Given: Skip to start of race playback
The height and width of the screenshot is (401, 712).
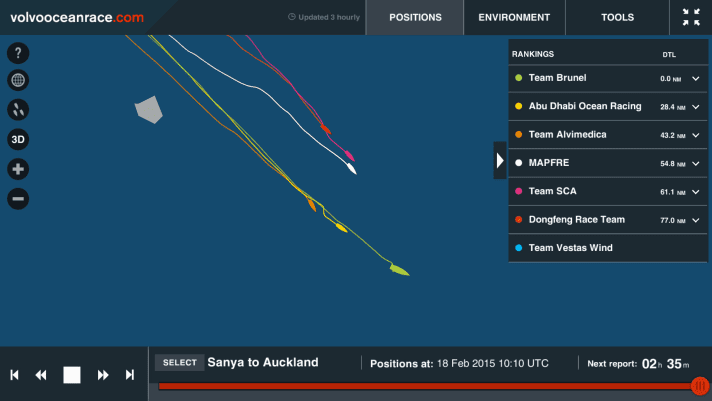Looking at the screenshot, I should pyautogui.click(x=15, y=375).
